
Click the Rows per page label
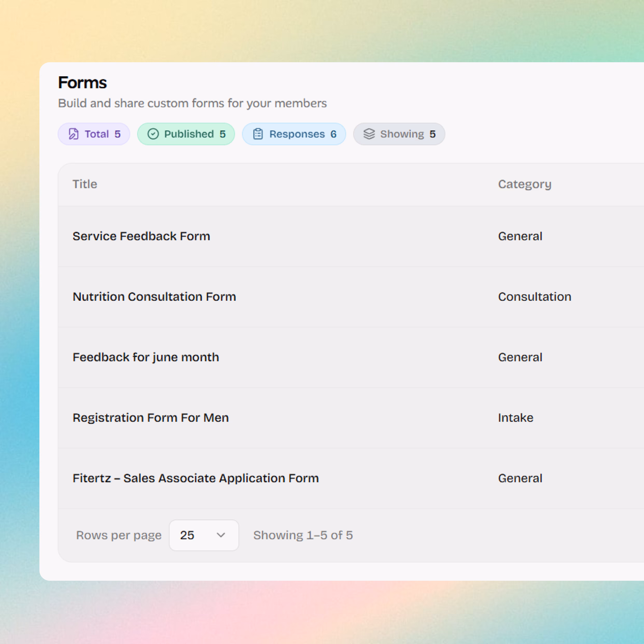click(x=119, y=535)
